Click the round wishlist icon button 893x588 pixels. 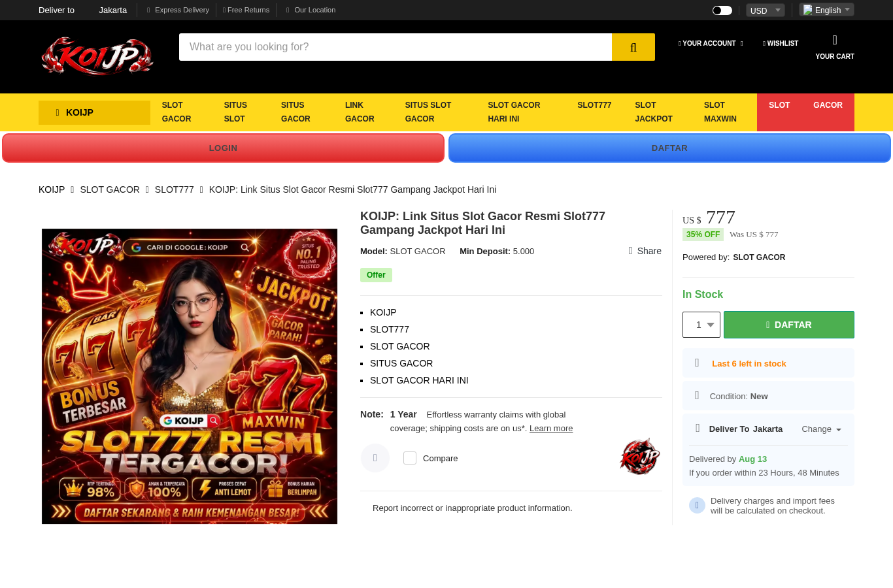pyautogui.click(x=375, y=458)
